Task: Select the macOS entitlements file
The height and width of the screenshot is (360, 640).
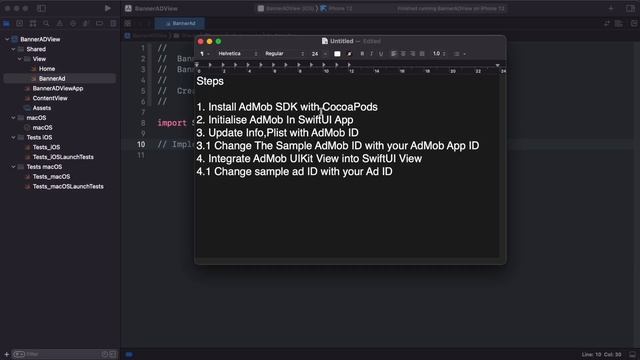Action: click(x=42, y=127)
